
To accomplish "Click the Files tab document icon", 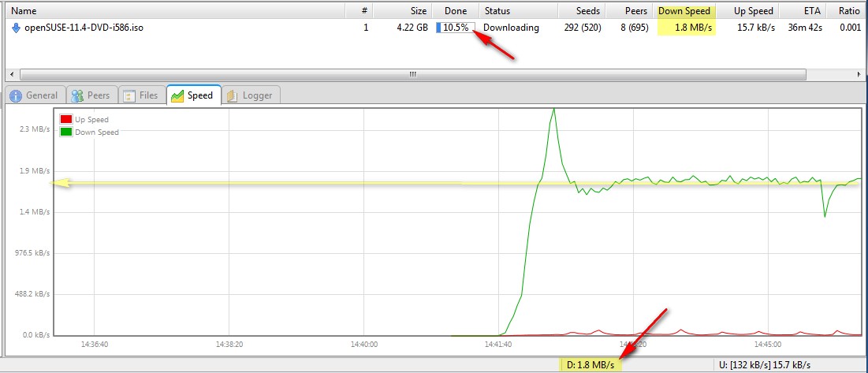I will (129, 95).
